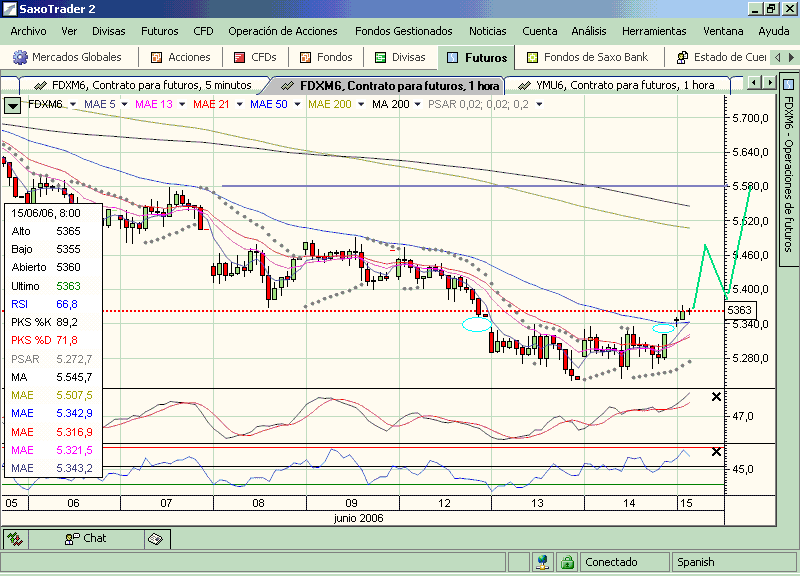This screenshot has height=576, width=800.
Task: Close the RSI indicator pane with X
Action: coord(716,452)
